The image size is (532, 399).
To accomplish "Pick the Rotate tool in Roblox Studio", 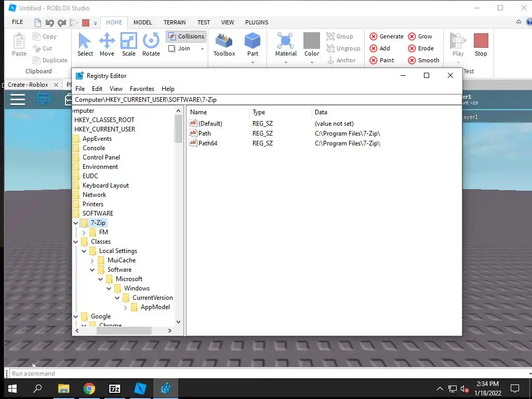I will 151,45.
